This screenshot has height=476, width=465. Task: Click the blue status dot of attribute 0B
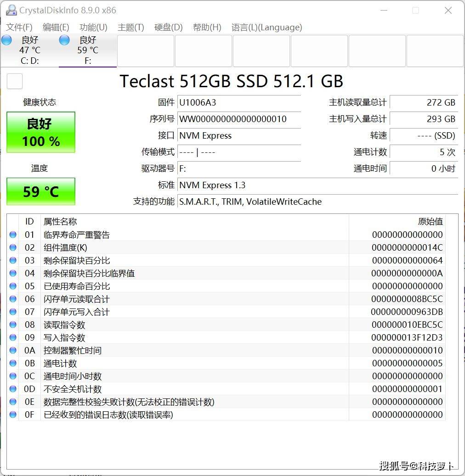point(13,363)
